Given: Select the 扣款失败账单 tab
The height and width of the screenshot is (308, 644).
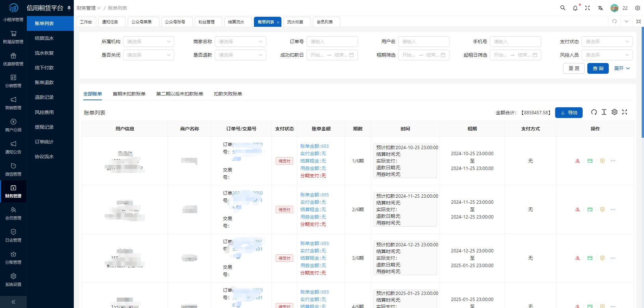Looking at the screenshot, I should click(228, 94).
